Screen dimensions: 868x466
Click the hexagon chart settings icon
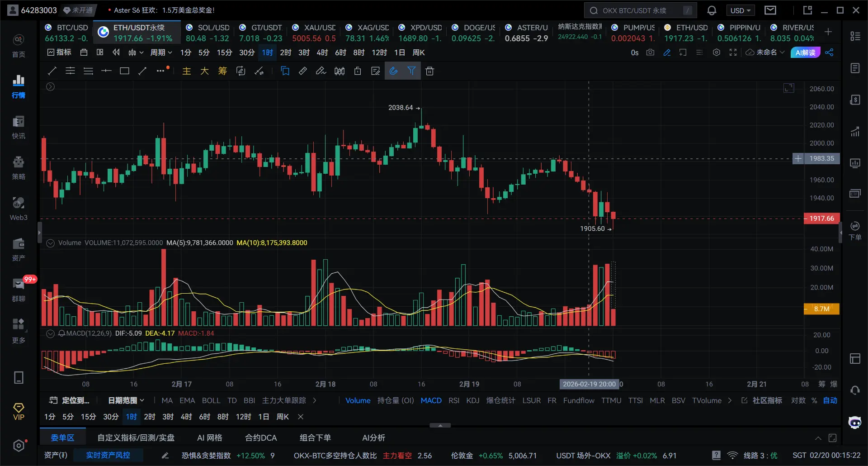click(x=716, y=52)
